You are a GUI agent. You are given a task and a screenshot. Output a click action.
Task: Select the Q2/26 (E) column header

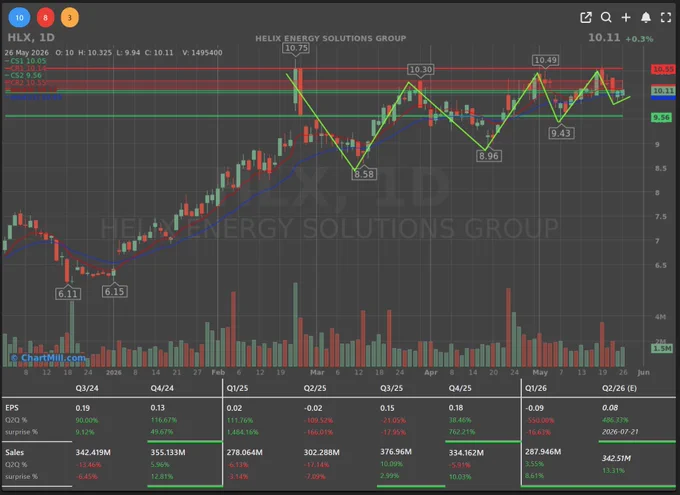619,388
